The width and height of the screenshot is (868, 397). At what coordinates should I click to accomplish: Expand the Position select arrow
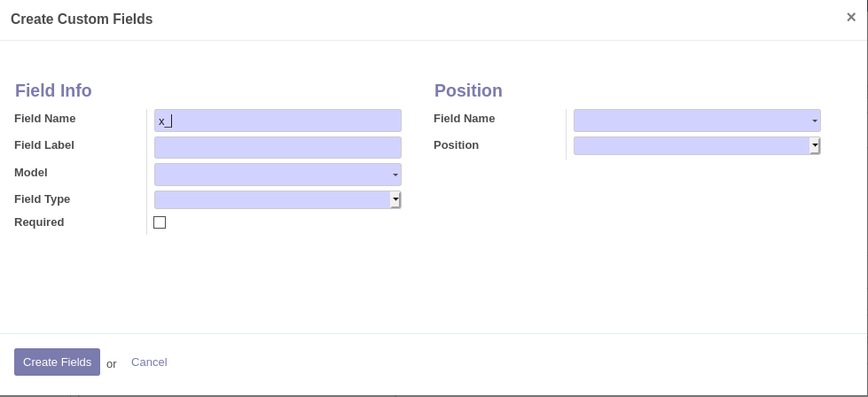[815, 145]
